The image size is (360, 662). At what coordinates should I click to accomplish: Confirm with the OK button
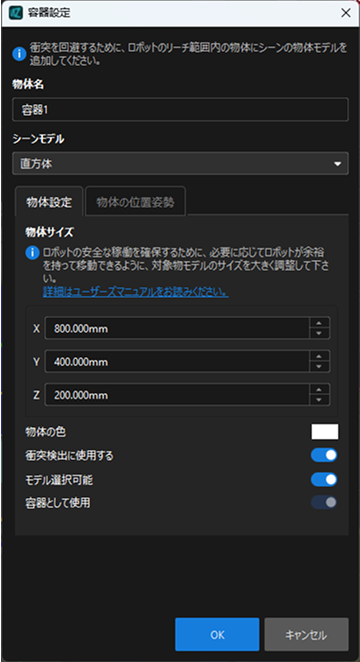(x=217, y=635)
